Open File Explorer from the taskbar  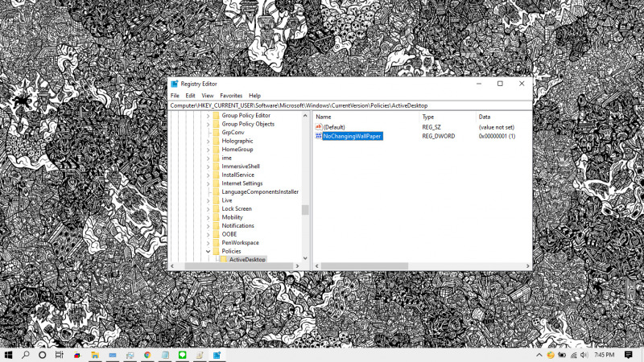[x=95, y=355]
